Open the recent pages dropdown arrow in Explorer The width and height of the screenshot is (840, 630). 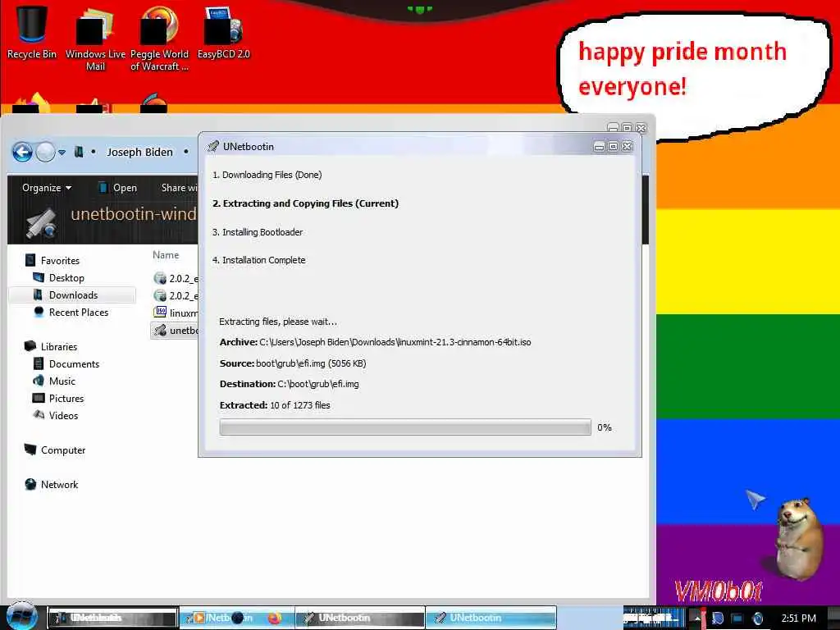coord(62,153)
